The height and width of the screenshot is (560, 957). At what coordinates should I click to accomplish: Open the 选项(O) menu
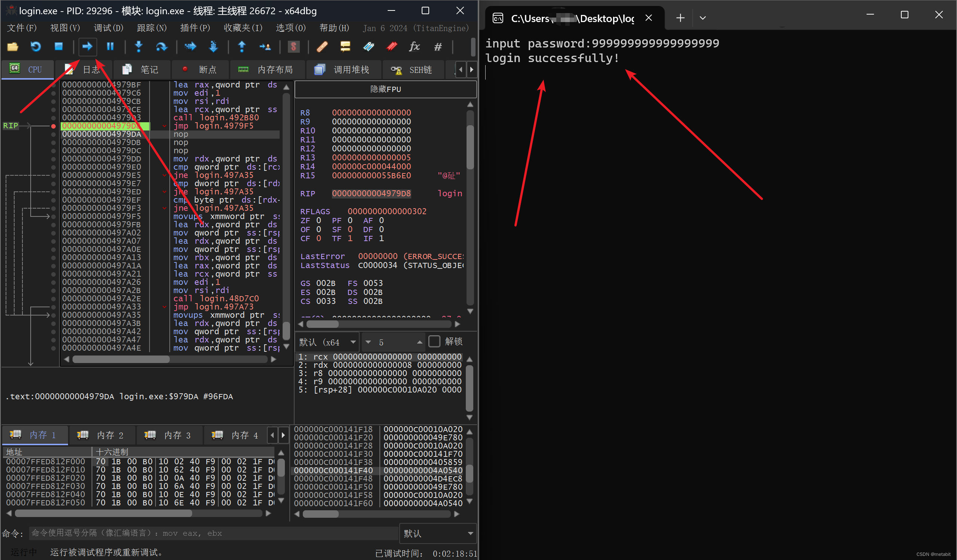(x=290, y=28)
